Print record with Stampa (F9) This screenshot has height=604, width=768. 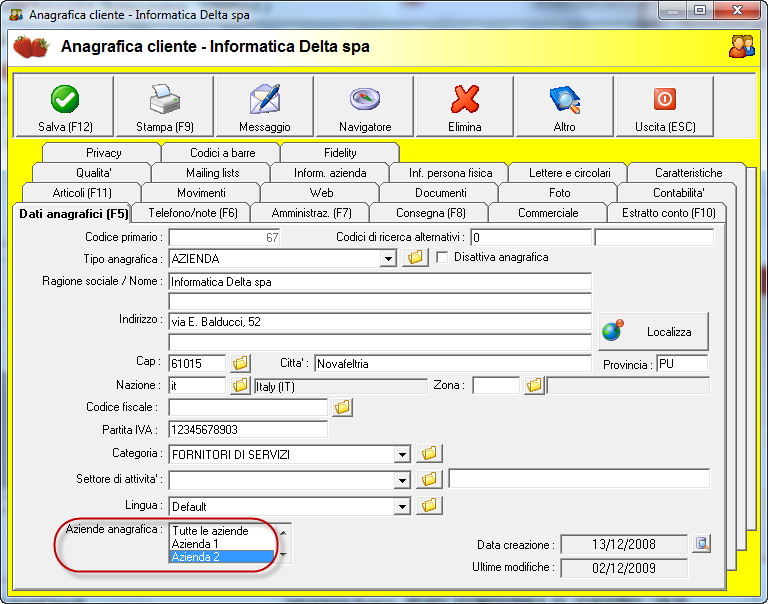[165, 106]
